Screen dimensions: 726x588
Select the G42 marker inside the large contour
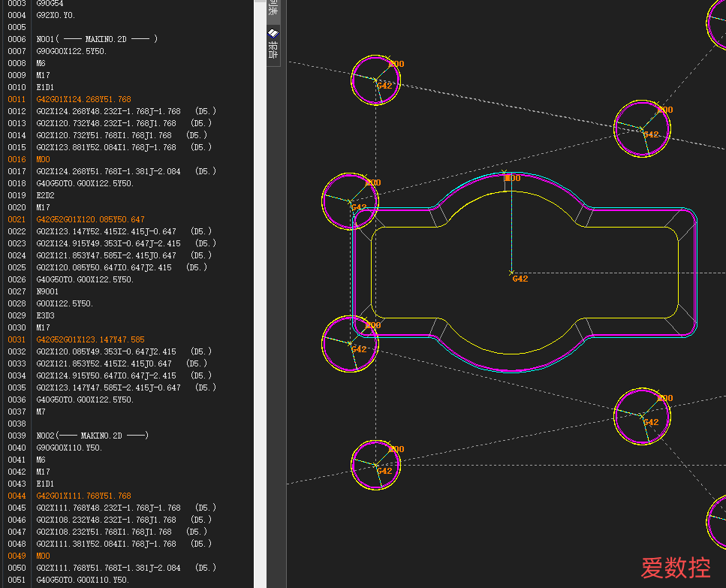tap(520, 279)
